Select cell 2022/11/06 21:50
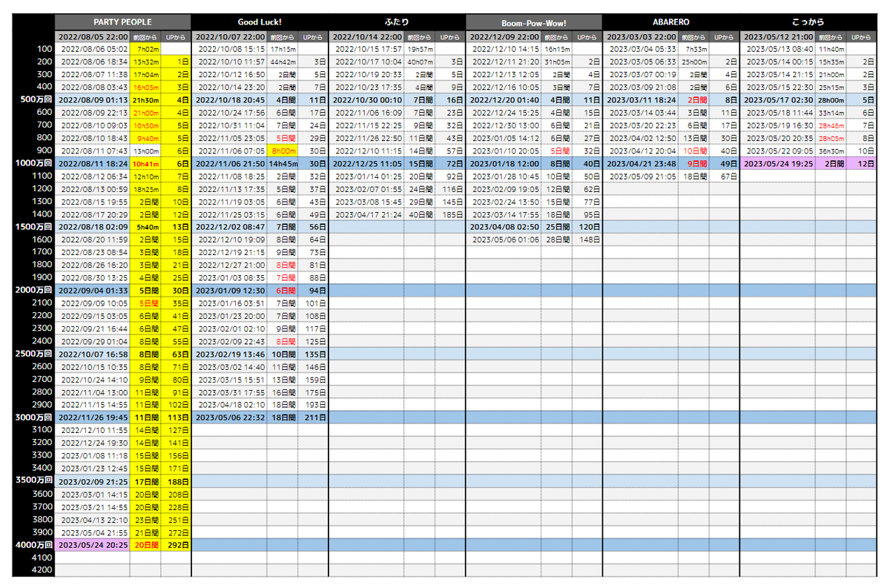The image size is (890, 588). tap(230, 162)
